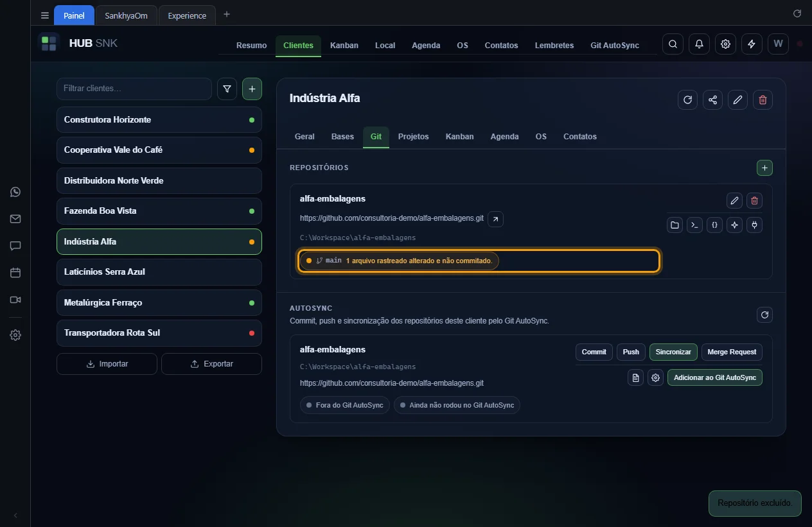Click the Commit button
The image size is (812, 527).
tap(594, 352)
